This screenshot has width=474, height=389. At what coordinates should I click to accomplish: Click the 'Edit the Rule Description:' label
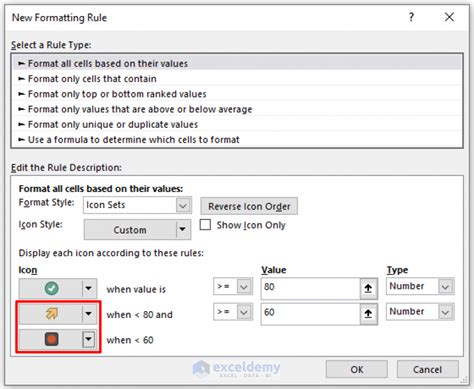[66, 167]
